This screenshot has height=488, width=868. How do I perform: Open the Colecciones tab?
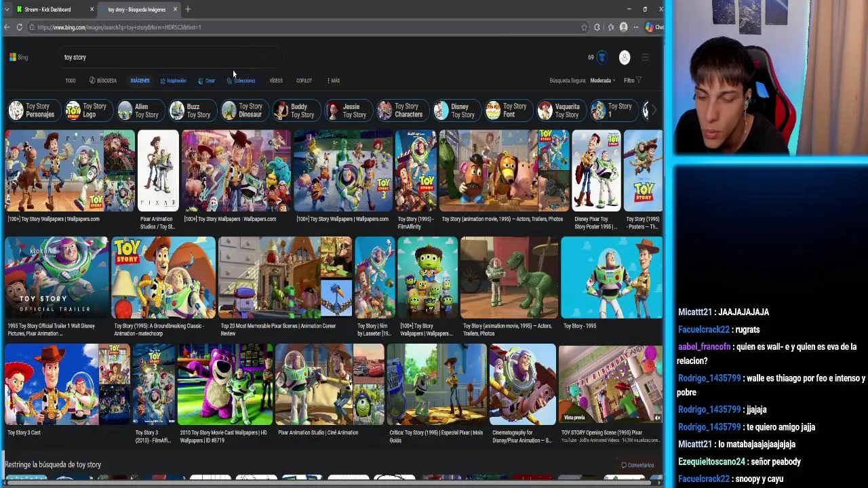pos(241,81)
